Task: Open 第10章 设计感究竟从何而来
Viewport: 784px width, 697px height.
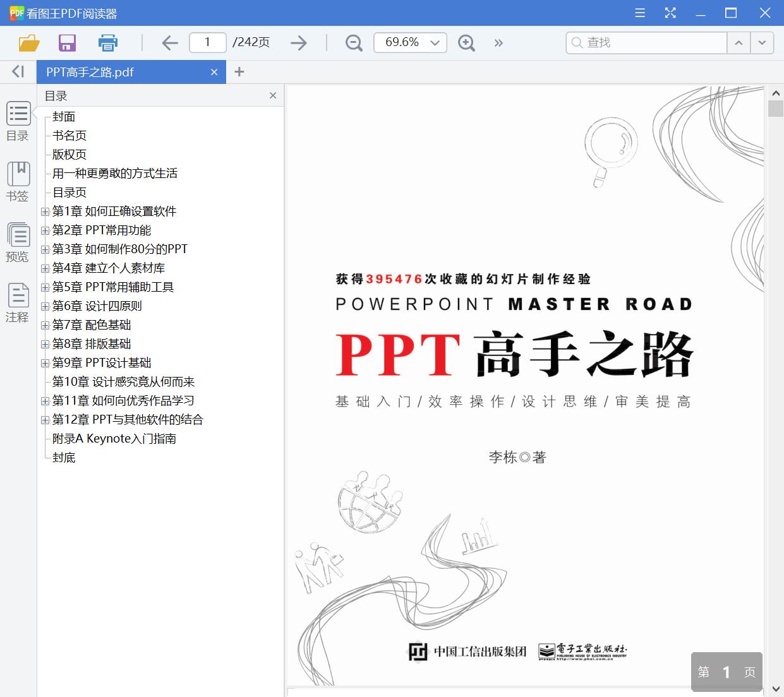Action: click(123, 382)
